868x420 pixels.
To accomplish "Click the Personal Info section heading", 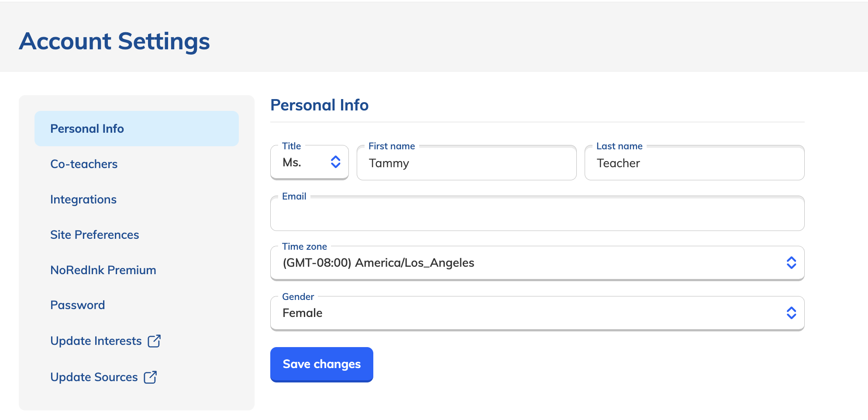I will (x=320, y=105).
